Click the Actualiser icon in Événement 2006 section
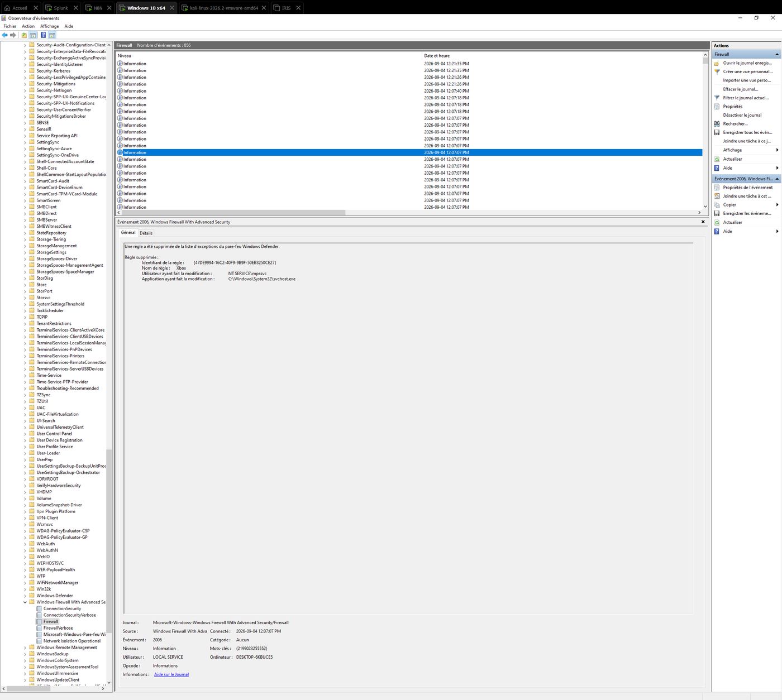The width and height of the screenshot is (782, 700). click(717, 222)
